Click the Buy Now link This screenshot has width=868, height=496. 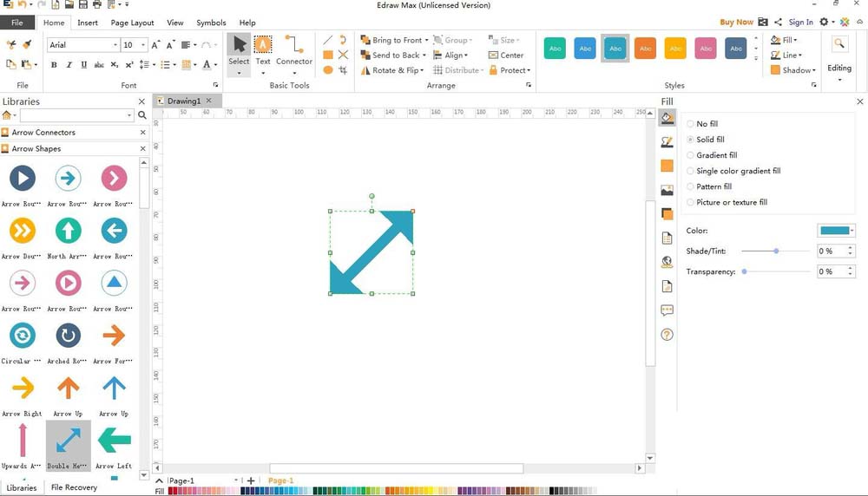pos(736,23)
